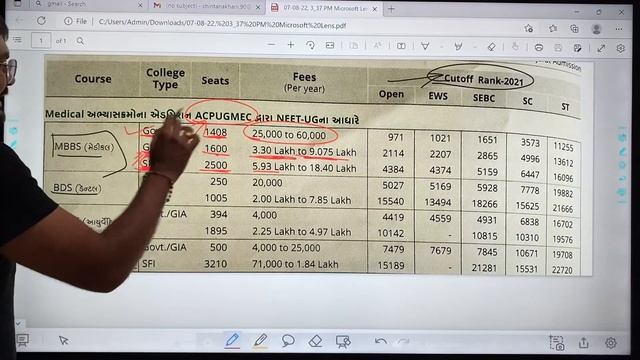This screenshot has height=360, width=640.
Task: Add this page to favorites star
Action: click(x=529, y=28)
